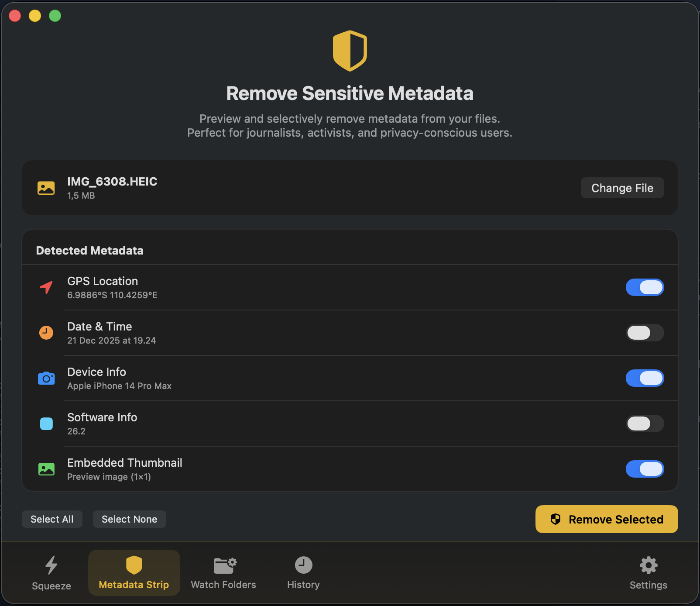700x606 pixels.
Task: Switch to the Watch Folders tab
Action: 223,573
